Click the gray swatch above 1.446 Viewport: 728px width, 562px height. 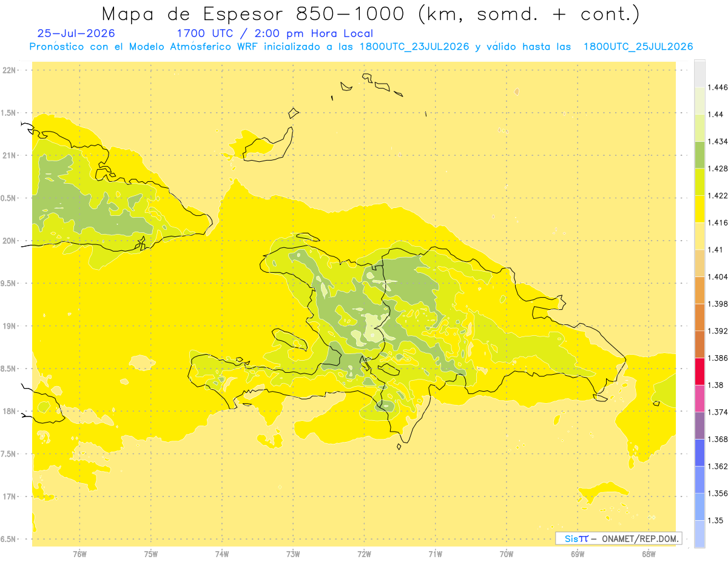pyautogui.click(x=699, y=74)
